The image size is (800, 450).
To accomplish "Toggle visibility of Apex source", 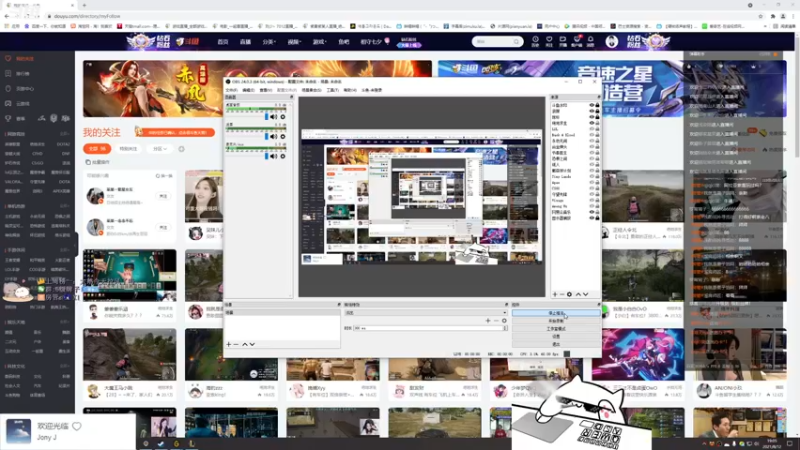I will click(x=592, y=183).
